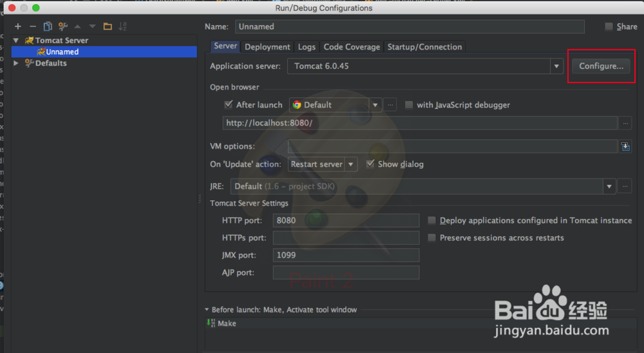Click the HTTP port field
The width and height of the screenshot is (644, 353).
[346, 220]
